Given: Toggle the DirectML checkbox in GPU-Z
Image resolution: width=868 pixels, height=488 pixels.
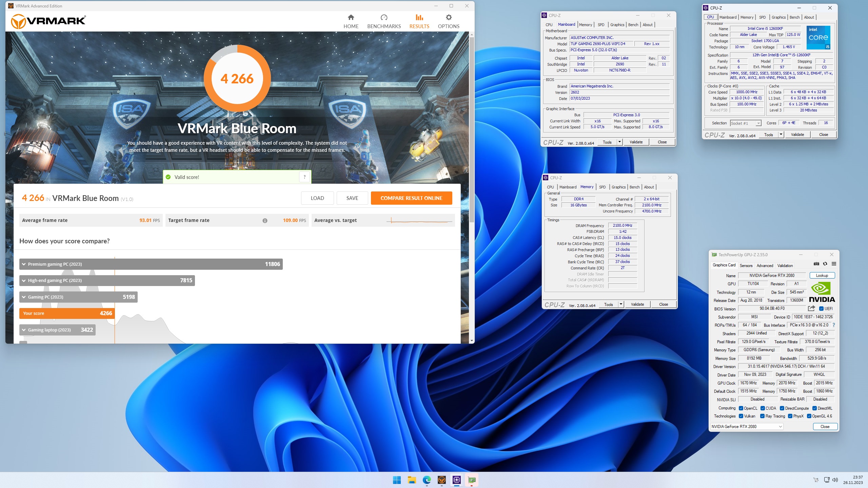Looking at the screenshot, I should point(814,408).
